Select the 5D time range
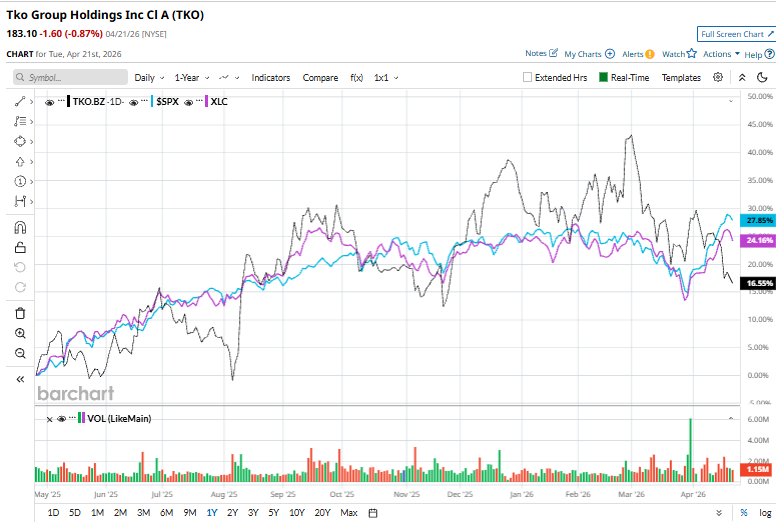 [75, 513]
